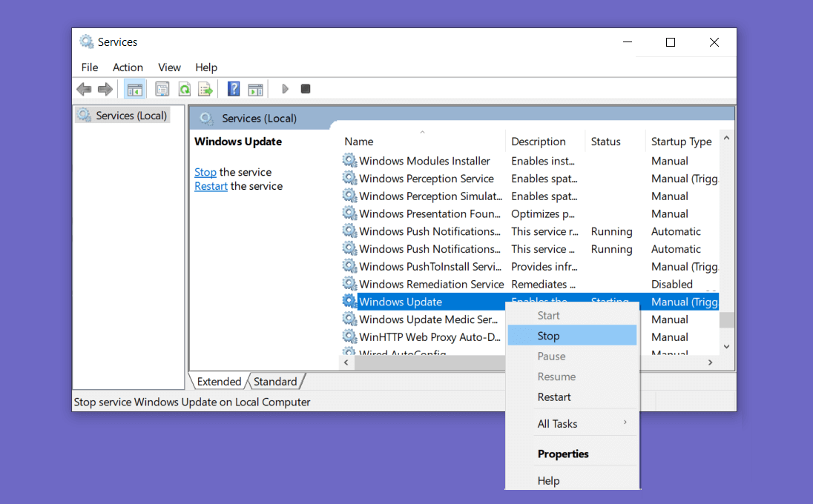
Task: Select the Windows Update Medic Ser... service name
Action: click(428, 319)
